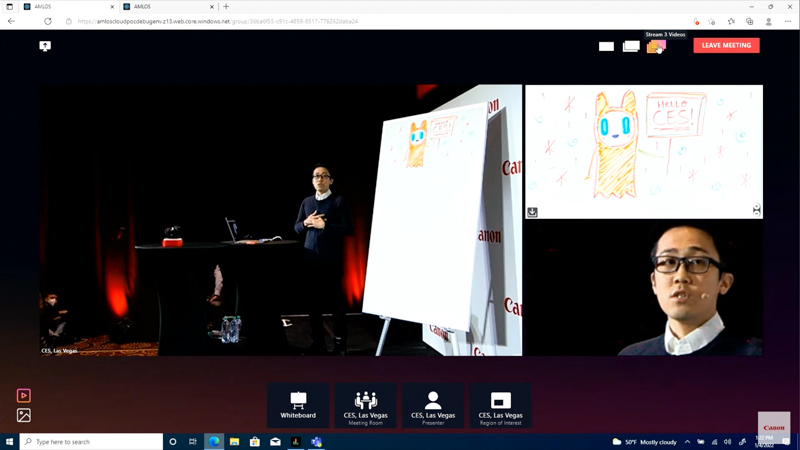Click the browser back button

[11, 21]
